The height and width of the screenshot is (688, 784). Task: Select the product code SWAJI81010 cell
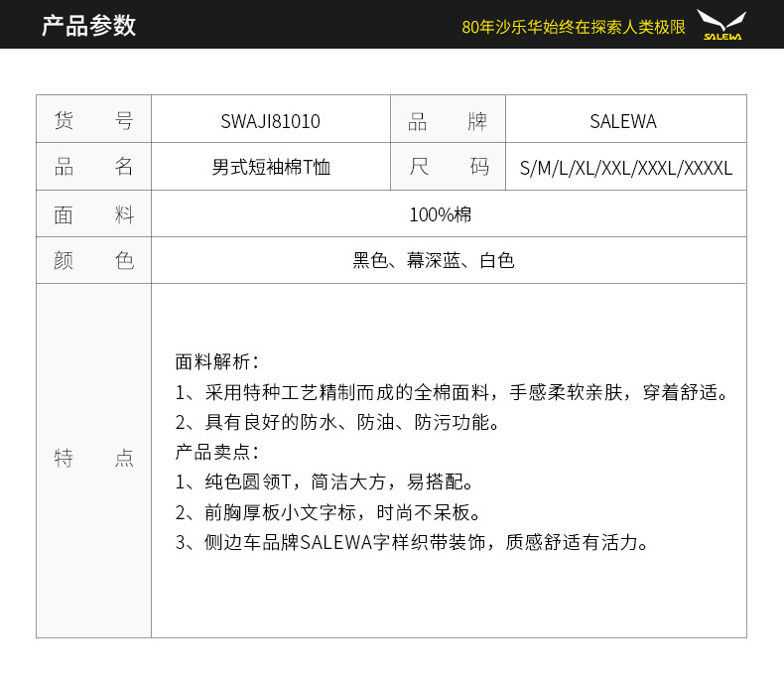click(x=271, y=119)
